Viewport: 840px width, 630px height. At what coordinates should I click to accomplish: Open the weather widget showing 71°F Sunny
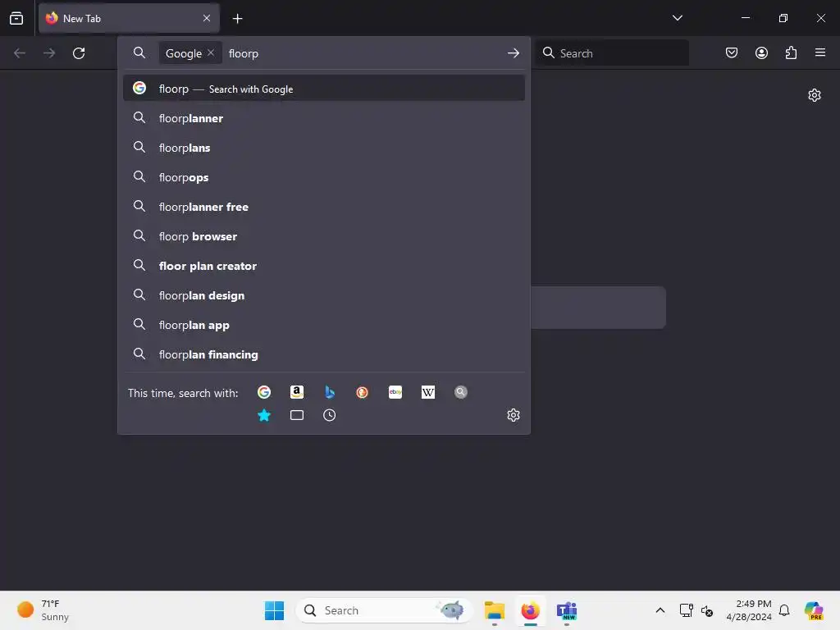[x=44, y=610]
